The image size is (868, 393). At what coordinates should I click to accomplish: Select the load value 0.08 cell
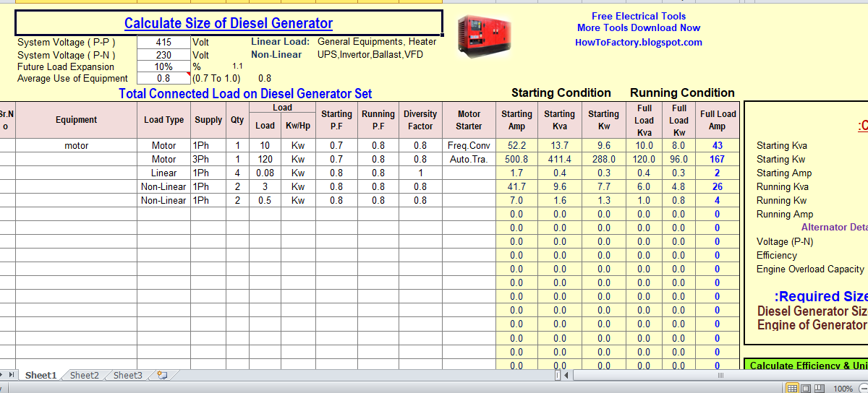pos(265,173)
